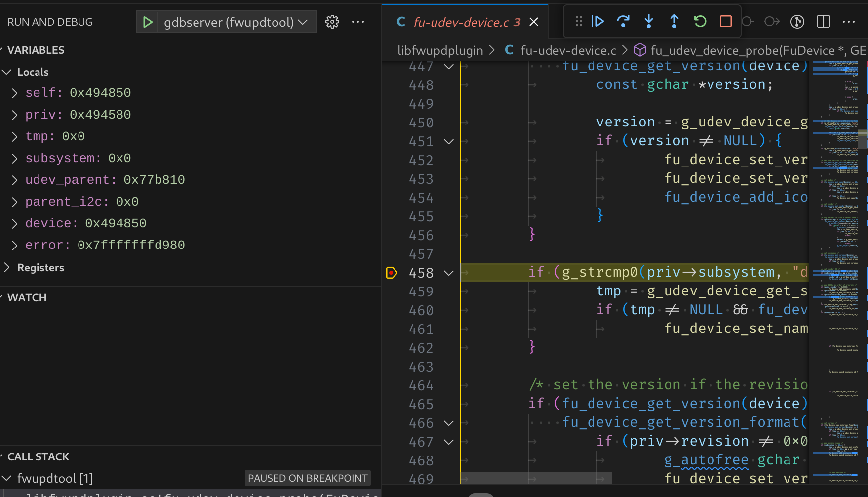Viewport: 868px width, 497px height.
Task: Click the Step Into debug icon
Action: (x=649, y=21)
